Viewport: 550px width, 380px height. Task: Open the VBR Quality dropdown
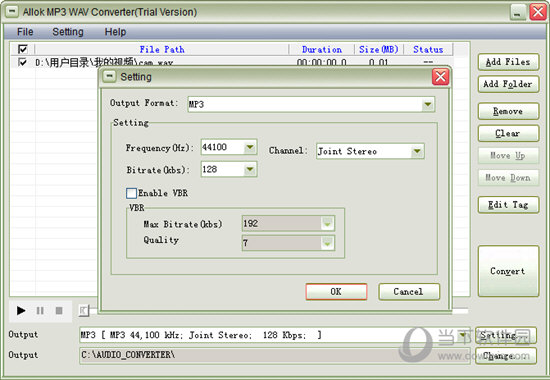tap(327, 243)
